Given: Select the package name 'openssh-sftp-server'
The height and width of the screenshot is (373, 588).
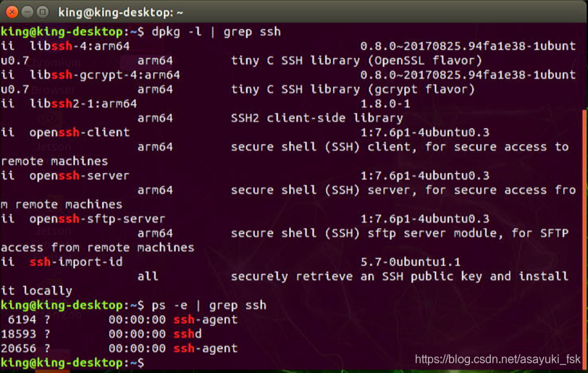Looking at the screenshot, I should coord(98,219).
